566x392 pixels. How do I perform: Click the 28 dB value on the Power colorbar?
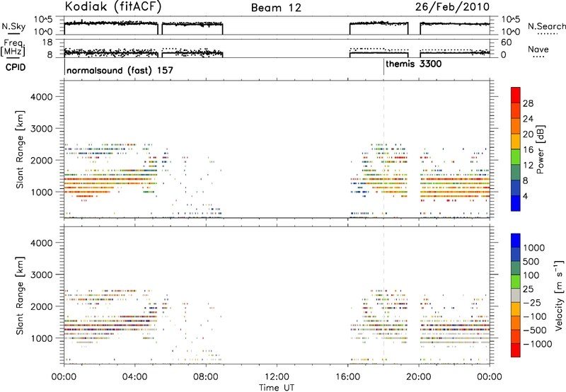point(528,103)
